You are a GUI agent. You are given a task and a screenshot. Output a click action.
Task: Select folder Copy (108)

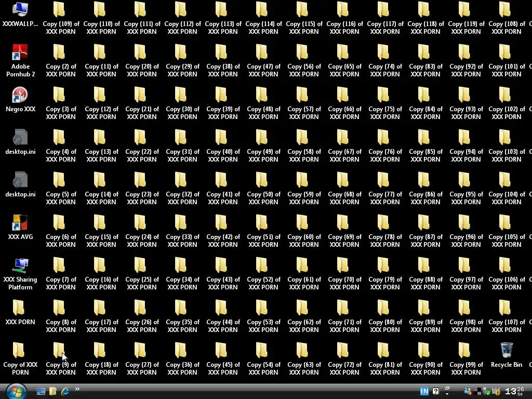[x=507, y=18]
